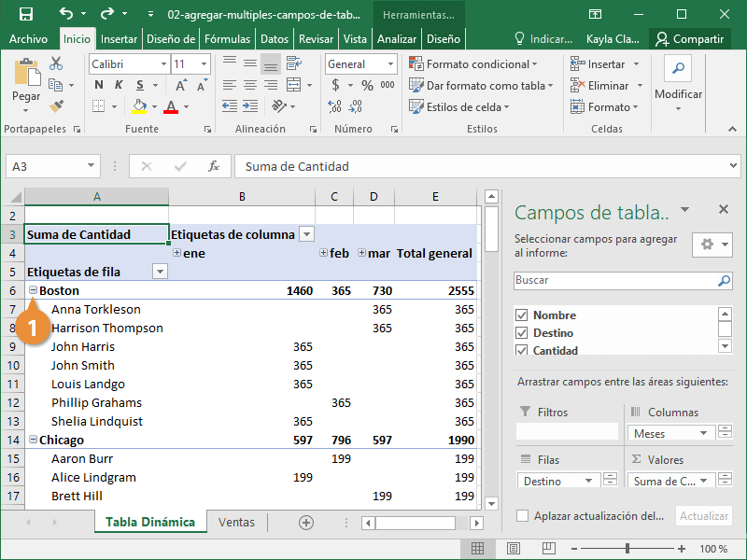Screen dimensions: 747x560
Task: Open the Destino field dropdown in Filas
Action: [x=588, y=481]
